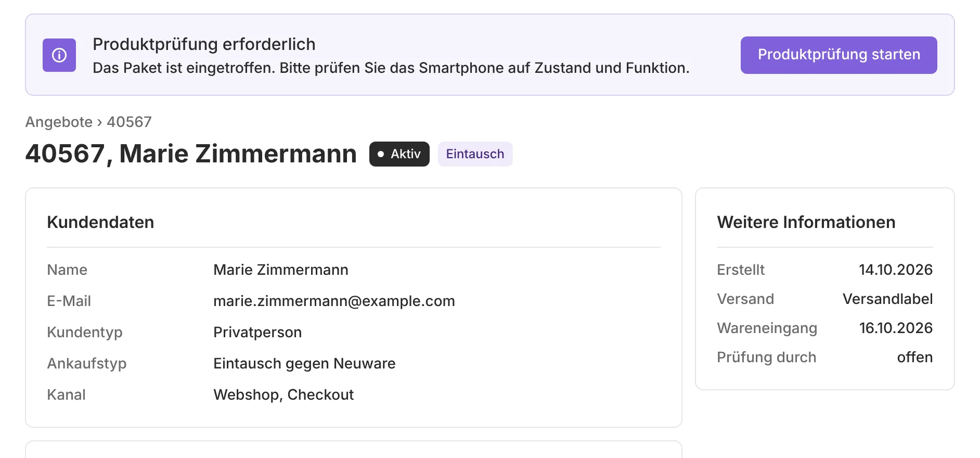Click the Weitere Informationen heading

pos(806,222)
